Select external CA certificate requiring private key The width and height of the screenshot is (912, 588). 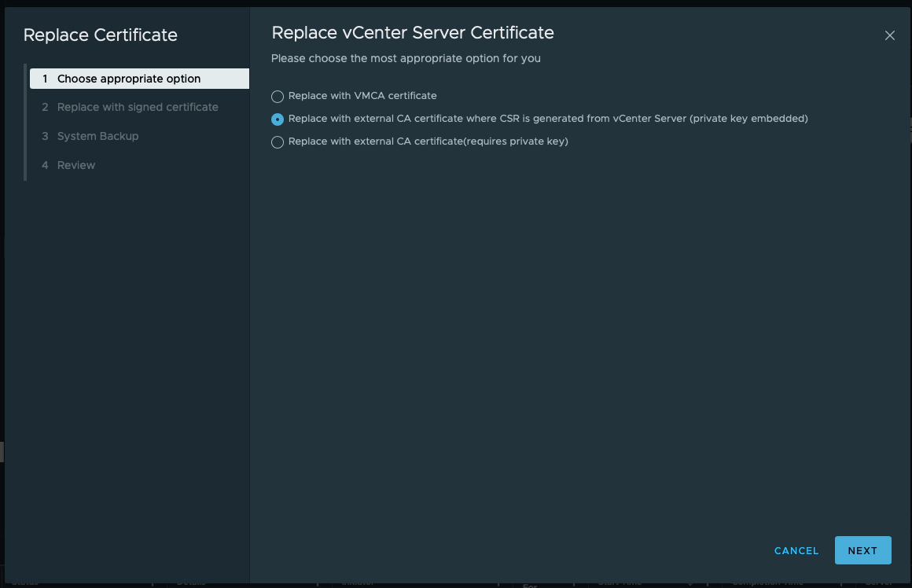[278, 142]
